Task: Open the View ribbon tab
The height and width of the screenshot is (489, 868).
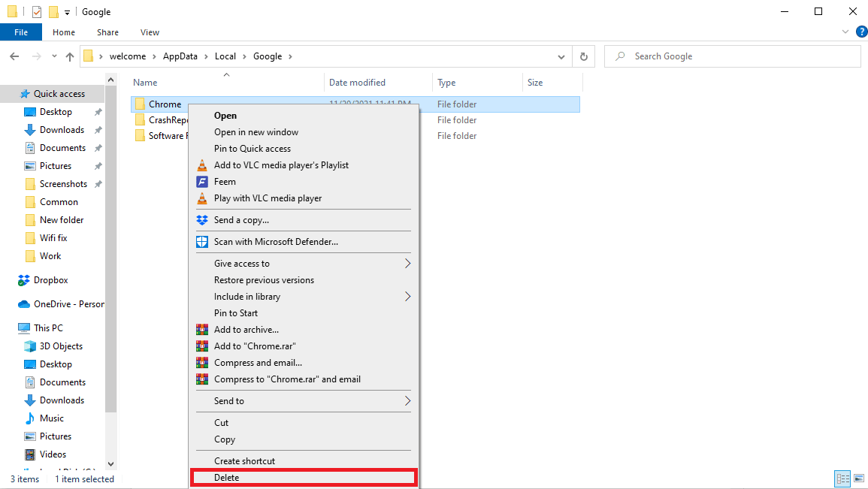Action: (150, 32)
